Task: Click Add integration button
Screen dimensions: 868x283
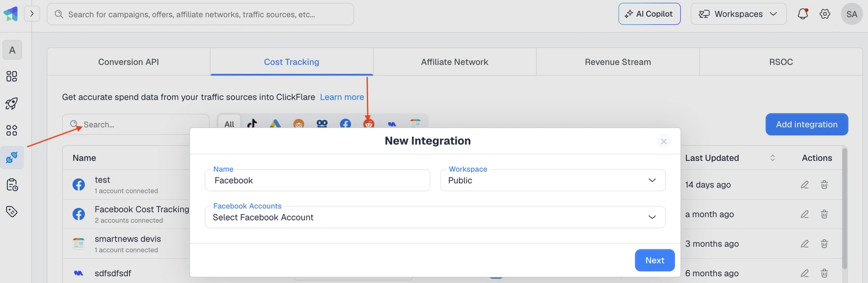Action: tap(807, 124)
